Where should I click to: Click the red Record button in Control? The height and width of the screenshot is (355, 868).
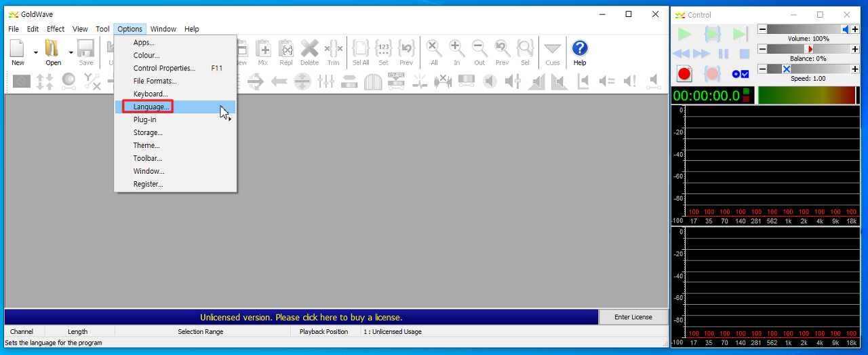[x=684, y=74]
